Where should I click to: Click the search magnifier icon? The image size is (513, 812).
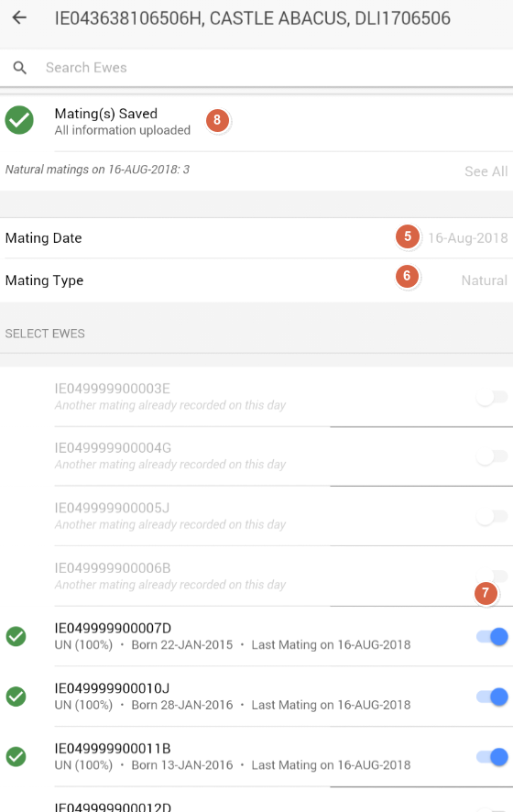pyautogui.click(x=19, y=67)
